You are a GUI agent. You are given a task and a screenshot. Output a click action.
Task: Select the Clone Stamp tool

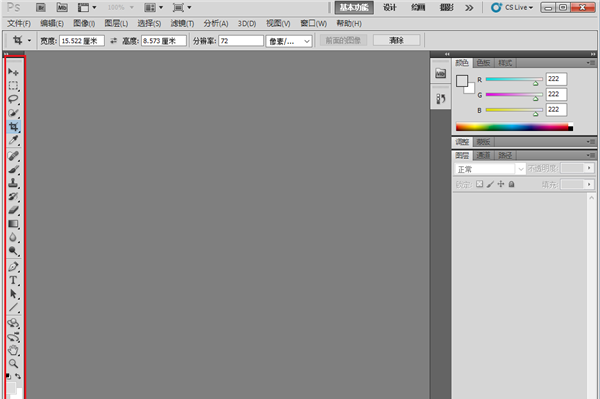pyautogui.click(x=13, y=183)
